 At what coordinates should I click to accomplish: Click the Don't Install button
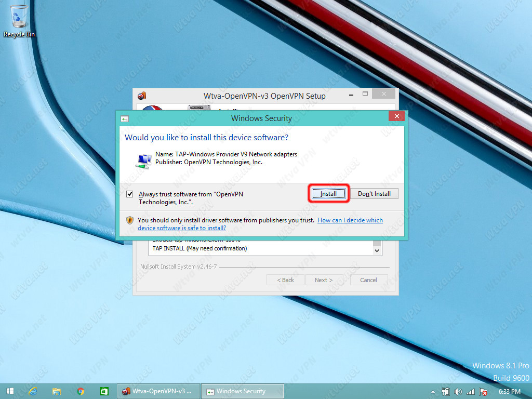pos(374,194)
